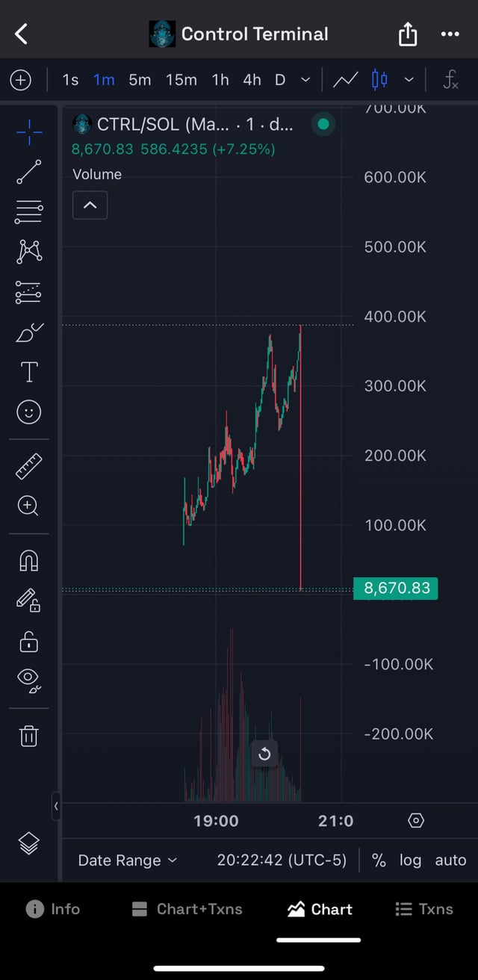Go back with the header arrow
Viewport: 478px width, 980px height.
(22, 34)
